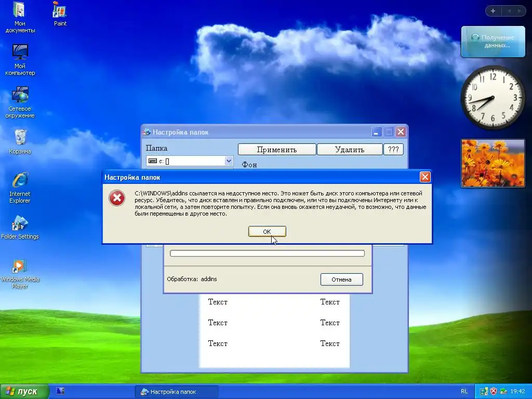The width and height of the screenshot is (532, 399).
Task: Click OK in the error dialog
Action: [267, 231]
